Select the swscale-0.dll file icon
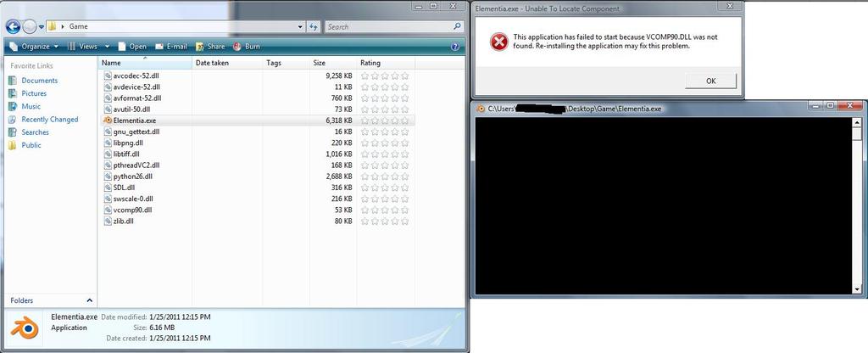The width and height of the screenshot is (868, 353). [x=108, y=199]
